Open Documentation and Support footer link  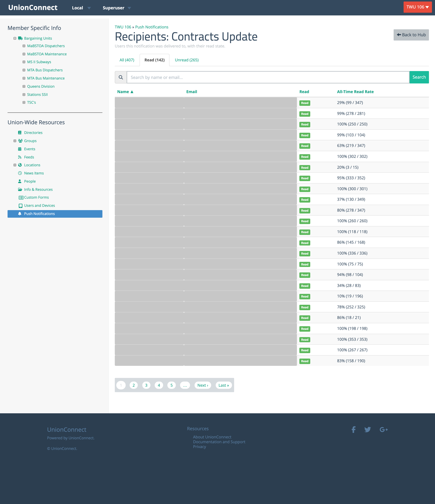click(x=219, y=442)
